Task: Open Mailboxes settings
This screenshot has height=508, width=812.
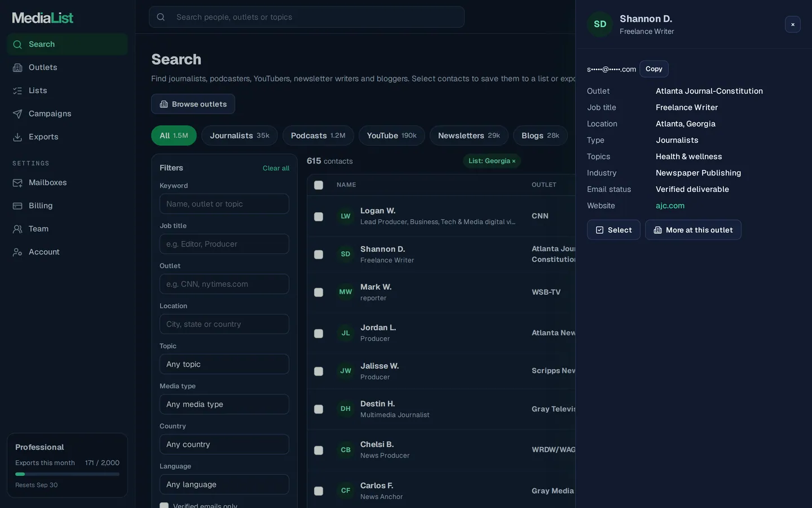Action: point(67,182)
